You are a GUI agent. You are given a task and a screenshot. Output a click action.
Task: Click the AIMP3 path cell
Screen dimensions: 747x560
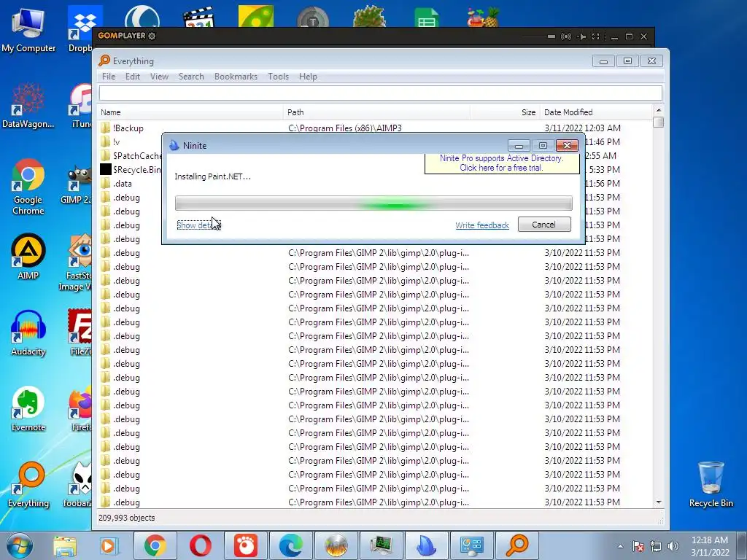pos(345,128)
